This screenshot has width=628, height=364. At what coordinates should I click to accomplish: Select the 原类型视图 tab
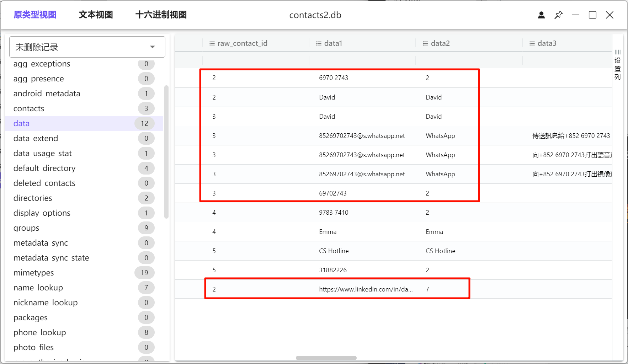click(35, 15)
